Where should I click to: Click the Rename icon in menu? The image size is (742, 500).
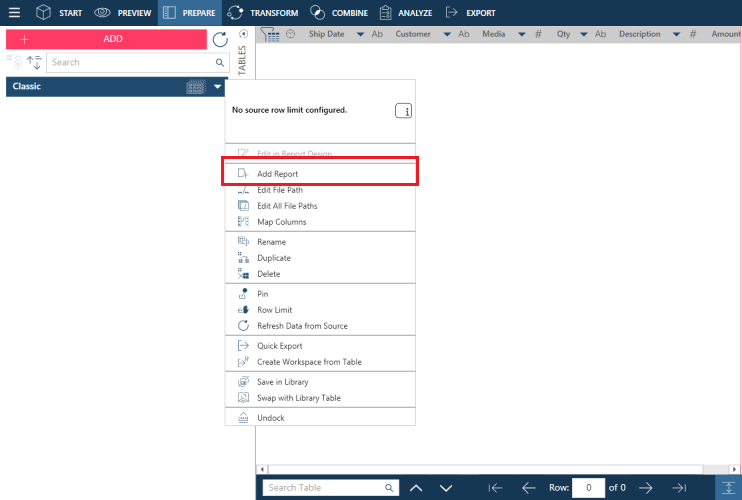(243, 241)
